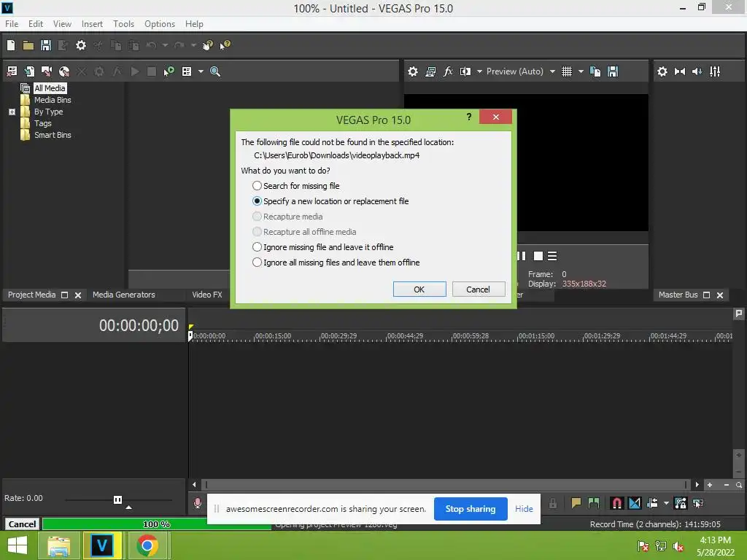Open the Mixing Console faders icon
747x560 pixels.
[x=715, y=71]
